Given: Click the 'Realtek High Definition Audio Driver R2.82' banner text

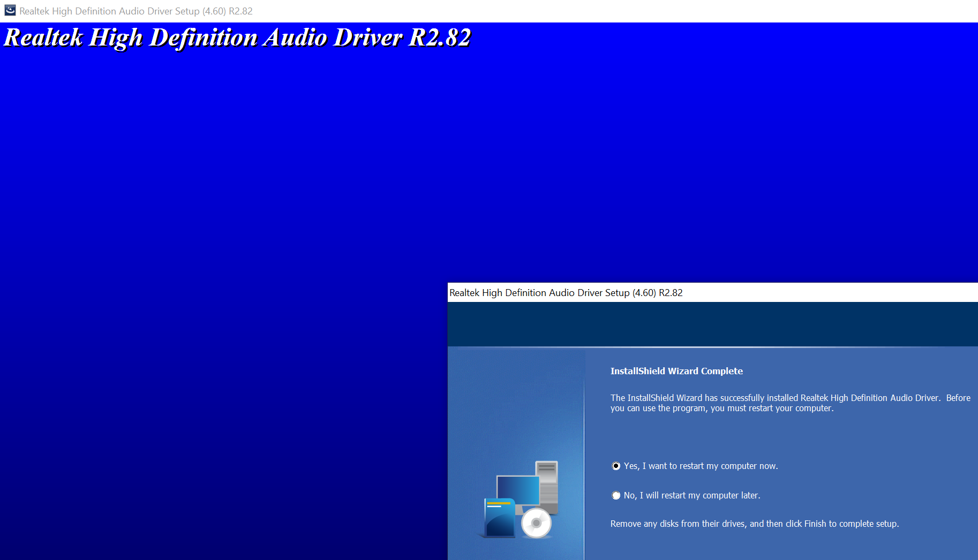Looking at the screenshot, I should tap(237, 37).
